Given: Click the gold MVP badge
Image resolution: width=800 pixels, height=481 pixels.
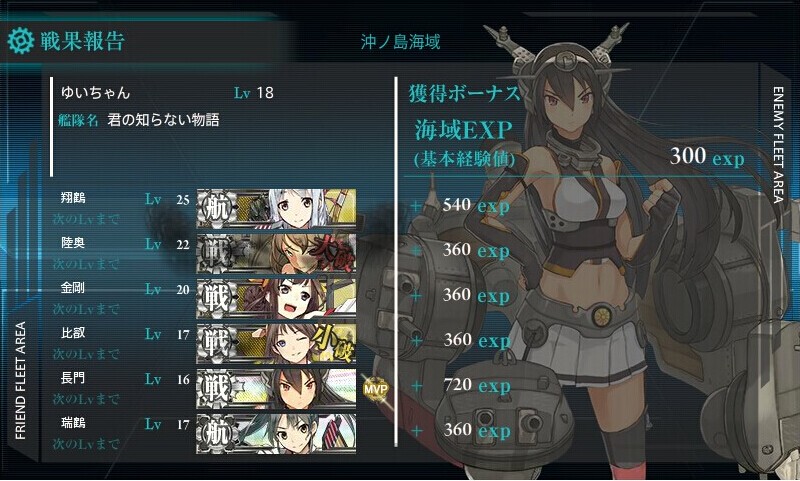Looking at the screenshot, I should [x=376, y=389].
